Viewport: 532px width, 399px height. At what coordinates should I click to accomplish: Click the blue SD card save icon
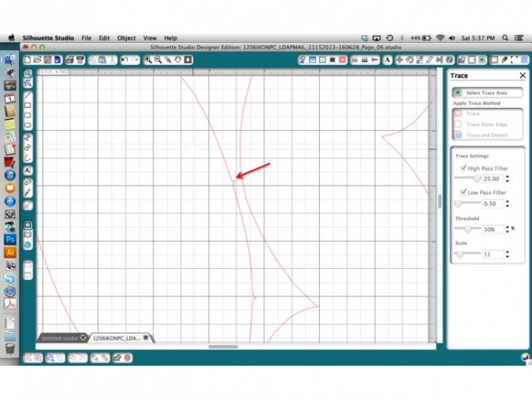pyautogui.click(x=58, y=60)
